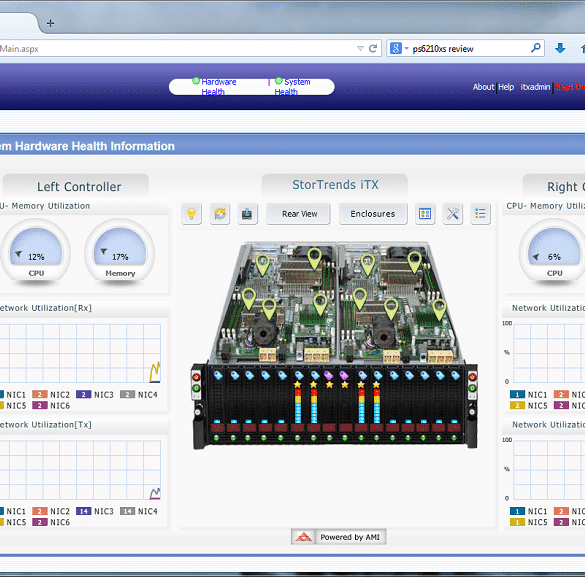Open the list view icon beside tools
585x577 pixels.
click(480, 214)
